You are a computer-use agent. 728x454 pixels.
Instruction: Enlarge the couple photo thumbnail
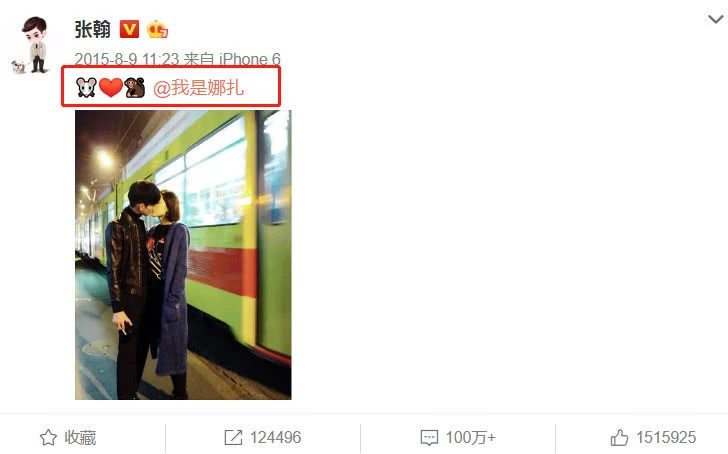[183, 255]
